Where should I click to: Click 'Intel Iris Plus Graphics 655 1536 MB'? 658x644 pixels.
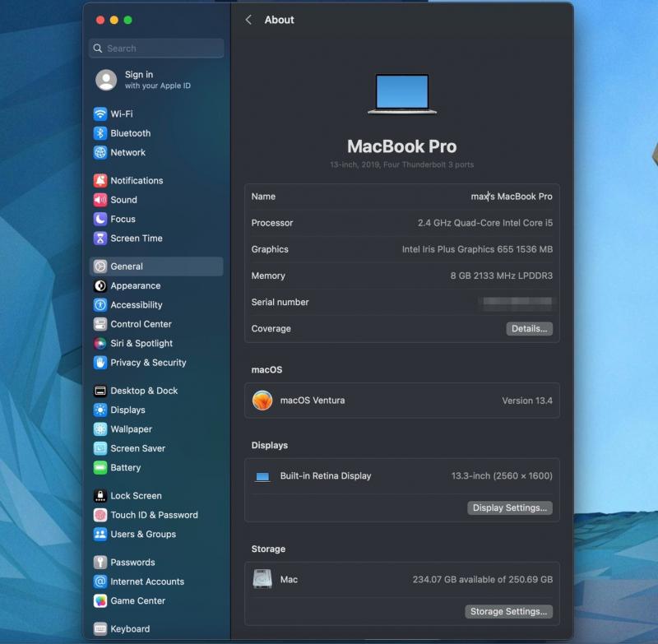pos(477,249)
